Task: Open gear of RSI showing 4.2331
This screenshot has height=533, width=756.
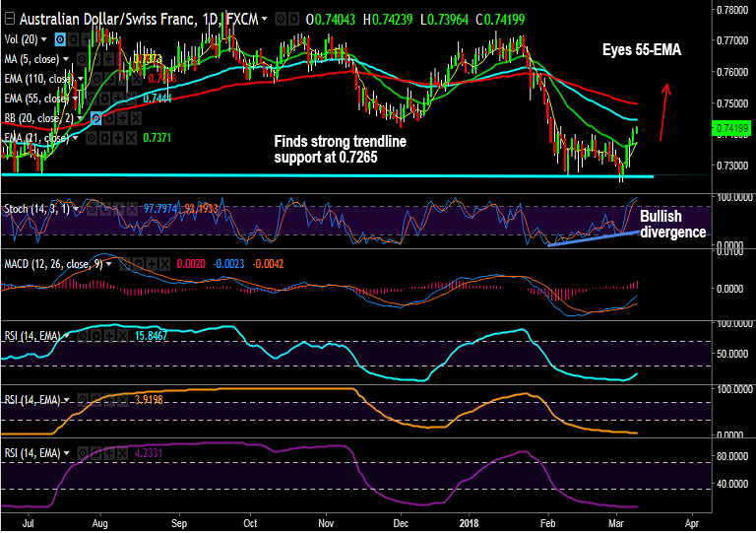Action: click(95, 453)
